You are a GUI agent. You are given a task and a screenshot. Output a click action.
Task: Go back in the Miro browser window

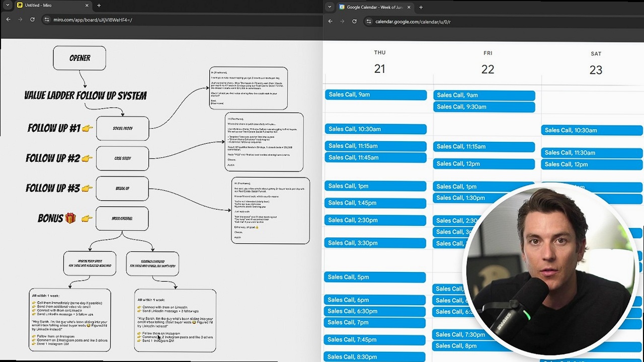8,20
